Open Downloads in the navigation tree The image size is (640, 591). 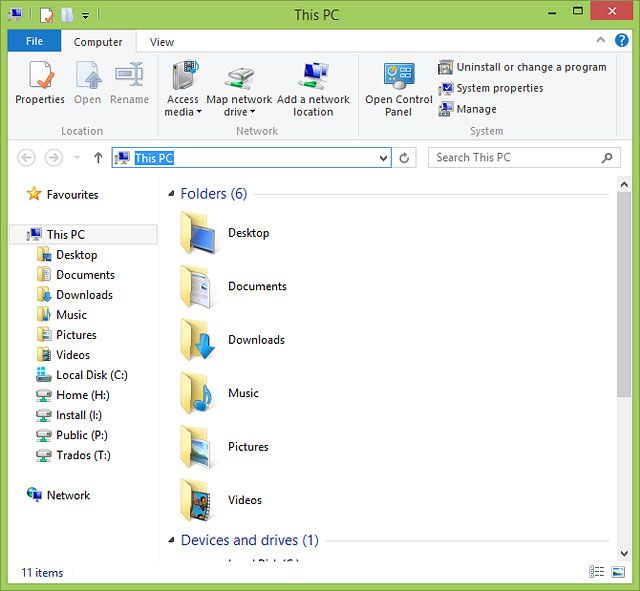point(75,295)
